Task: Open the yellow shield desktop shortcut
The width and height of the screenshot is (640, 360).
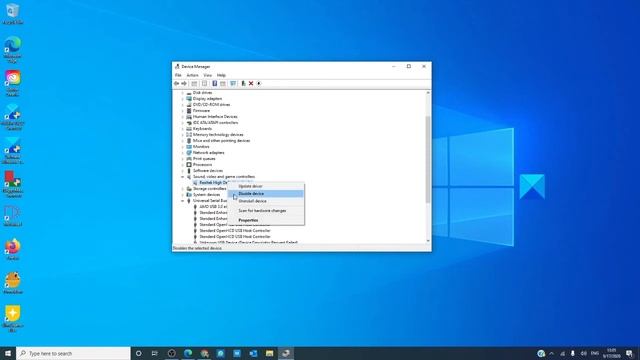Action: pyautogui.click(x=13, y=318)
